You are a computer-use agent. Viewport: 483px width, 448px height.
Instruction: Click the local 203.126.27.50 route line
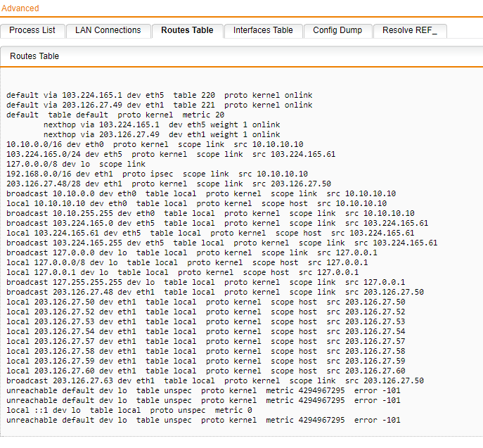206,302
